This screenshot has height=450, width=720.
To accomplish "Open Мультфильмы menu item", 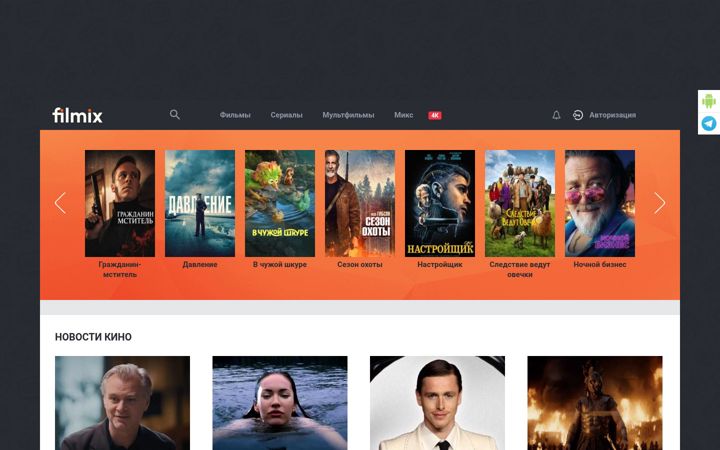I will [x=348, y=115].
